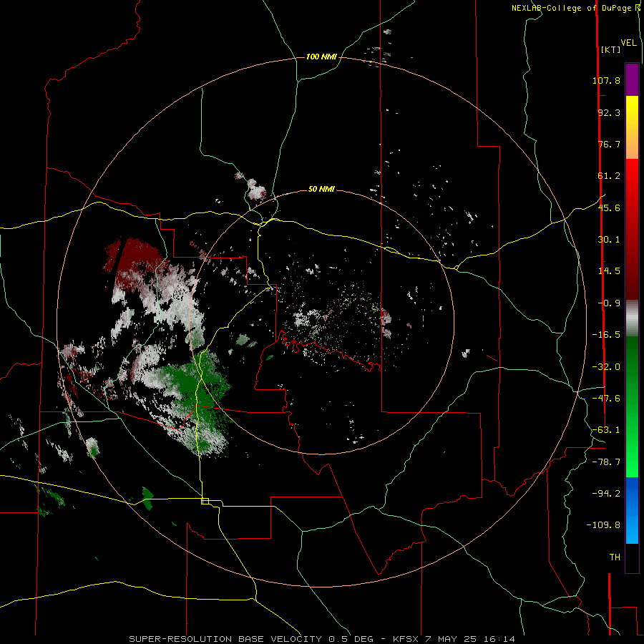644x644 pixels.
Task: Select the -32.0 legend value
Action: point(606,367)
